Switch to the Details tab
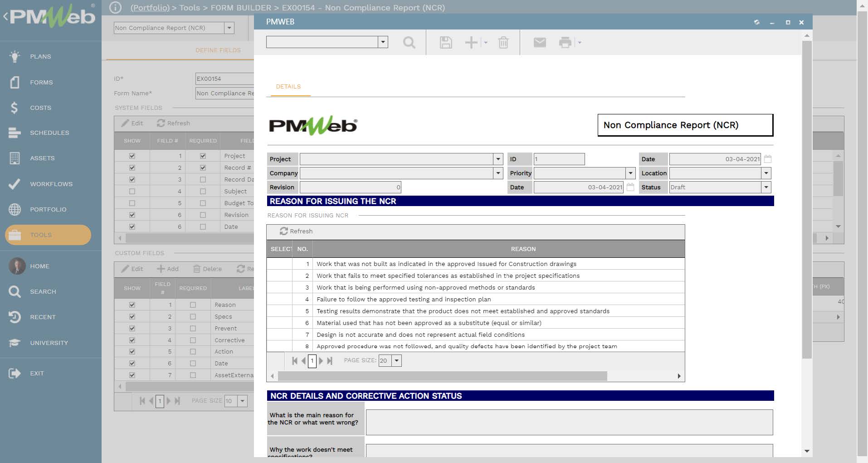868x463 pixels. click(x=288, y=86)
